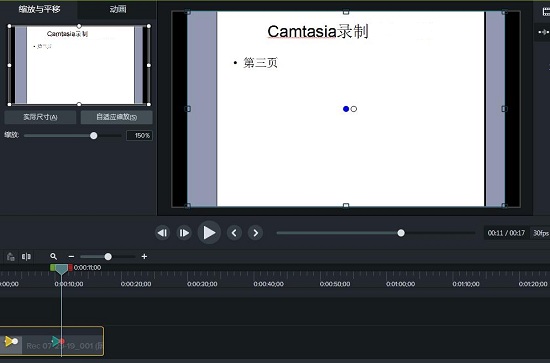Click the timeline playhead marker
The image size is (550, 363).
click(x=61, y=269)
